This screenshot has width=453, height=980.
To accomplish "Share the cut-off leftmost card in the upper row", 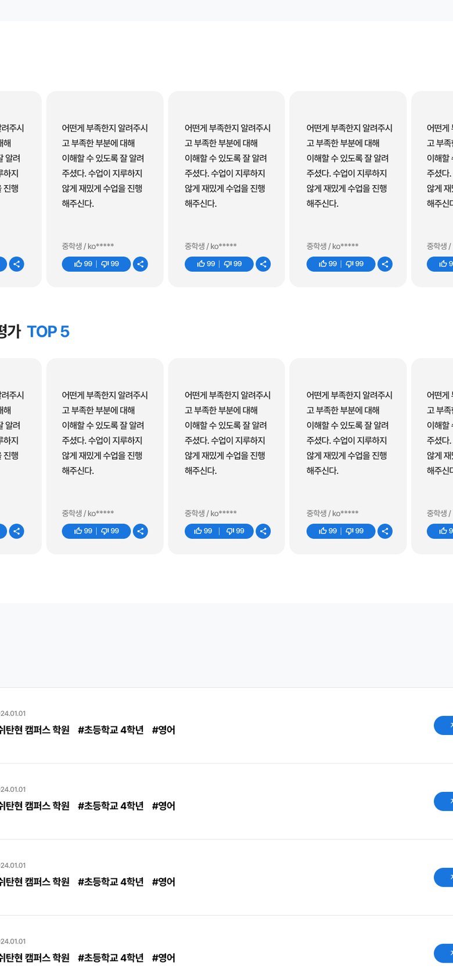I will click(x=17, y=264).
